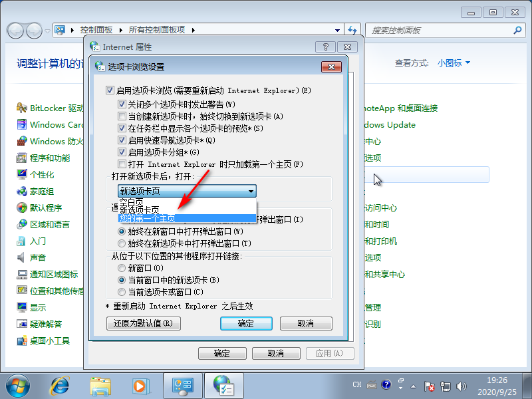This screenshot has width=532, height=399.
Task: Select 新窗口(O) radio button
Action: (x=122, y=268)
